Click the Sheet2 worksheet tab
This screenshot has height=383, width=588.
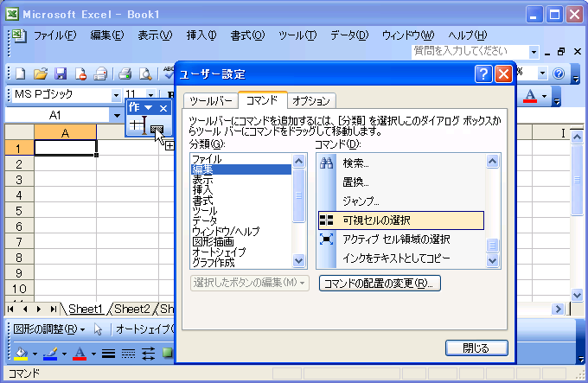[x=132, y=310]
